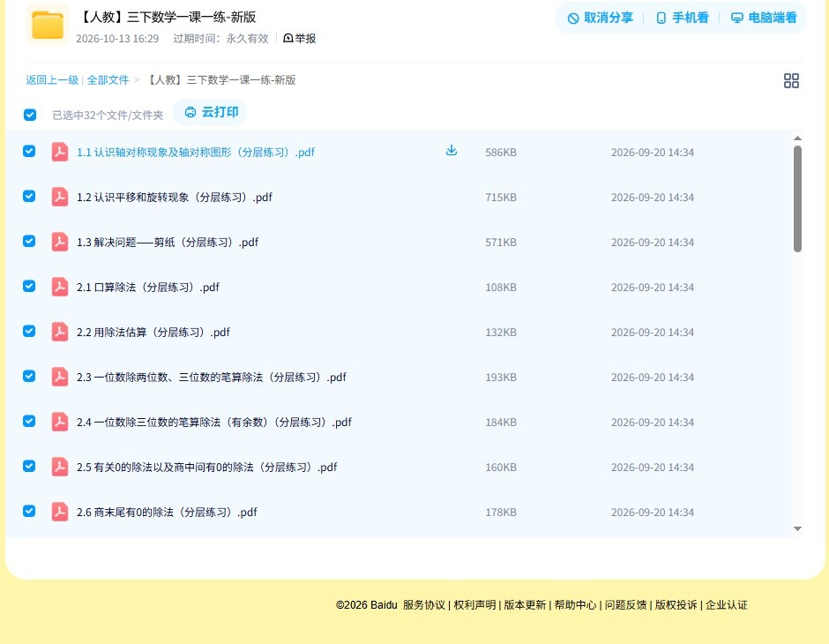Open file 2.3 一位数除两位数、三位数的笔算除法.pdf
The width and height of the screenshot is (829, 644).
click(212, 377)
